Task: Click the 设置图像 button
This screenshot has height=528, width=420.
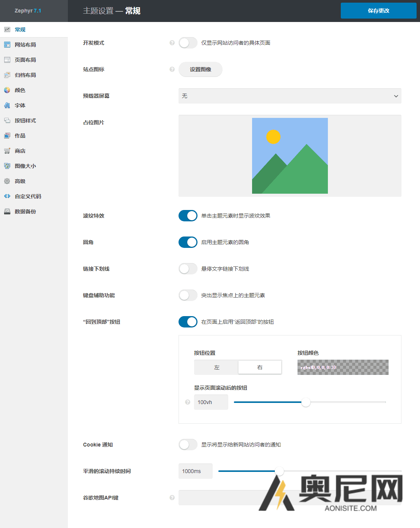Action: click(200, 69)
